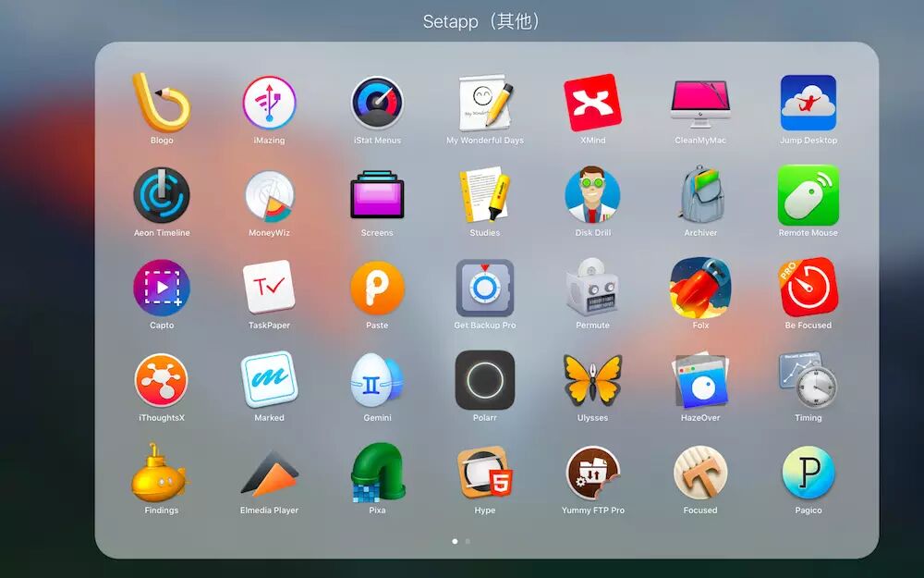Viewport: 924px width, 578px height.
Task: Open the Pixa app
Action: pyautogui.click(x=377, y=473)
